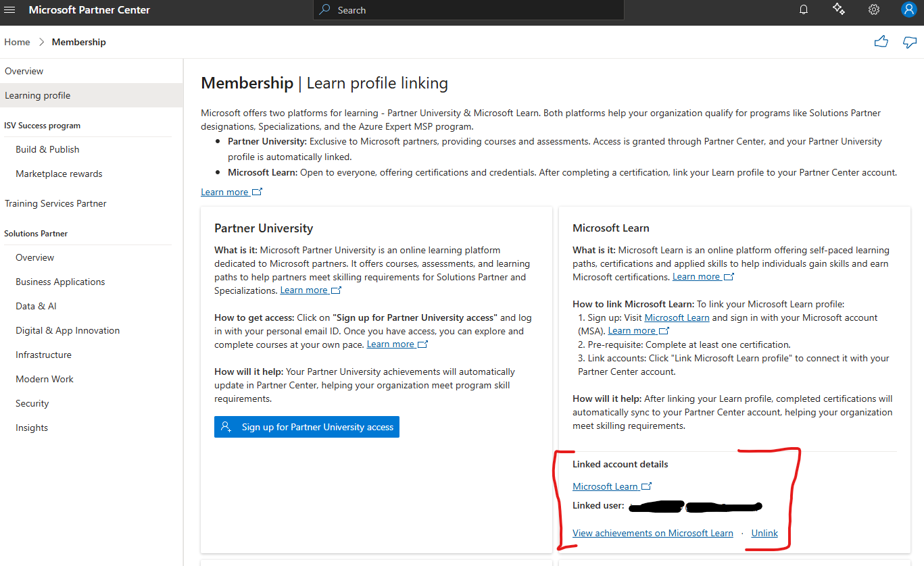The width and height of the screenshot is (924, 566).
Task: Open Overview at the top of the sidebar
Action: click(24, 71)
